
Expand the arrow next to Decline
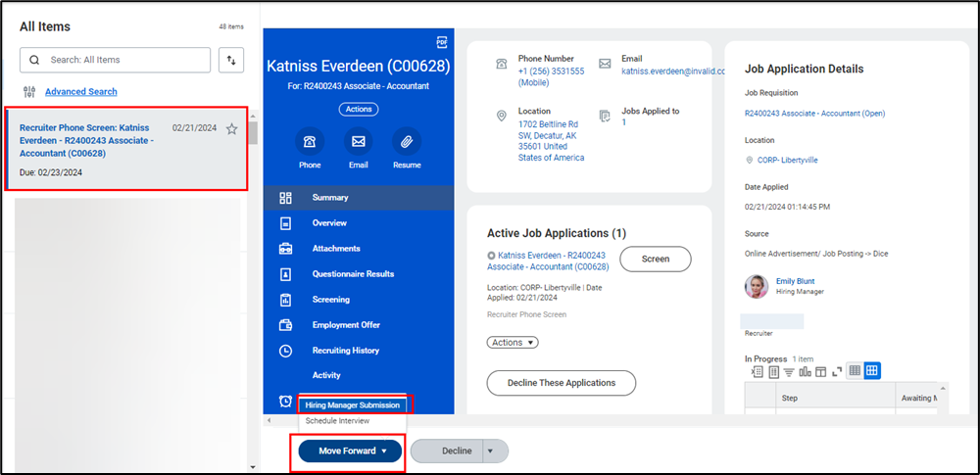click(496, 451)
